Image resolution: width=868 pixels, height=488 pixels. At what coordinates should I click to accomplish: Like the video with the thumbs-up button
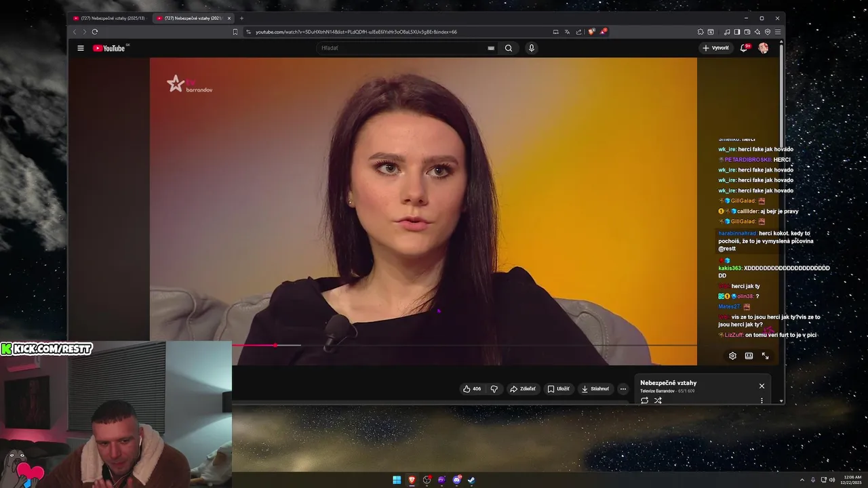tap(472, 389)
